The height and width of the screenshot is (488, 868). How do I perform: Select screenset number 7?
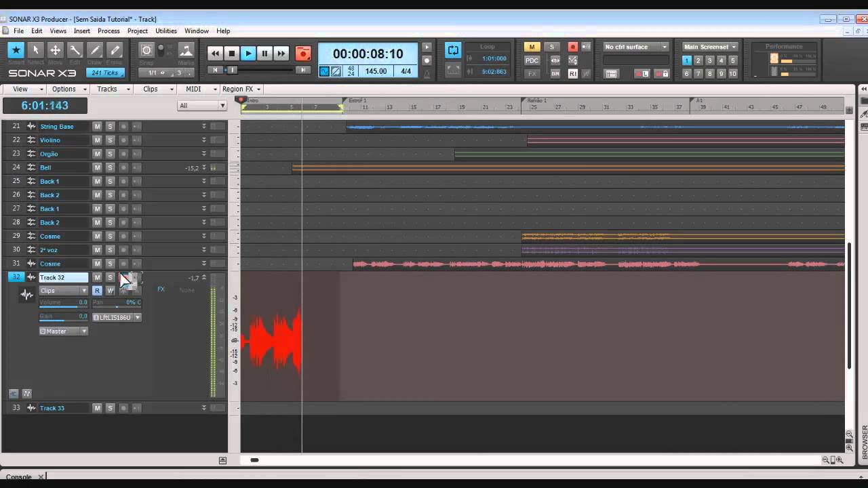tap(698, 73)
